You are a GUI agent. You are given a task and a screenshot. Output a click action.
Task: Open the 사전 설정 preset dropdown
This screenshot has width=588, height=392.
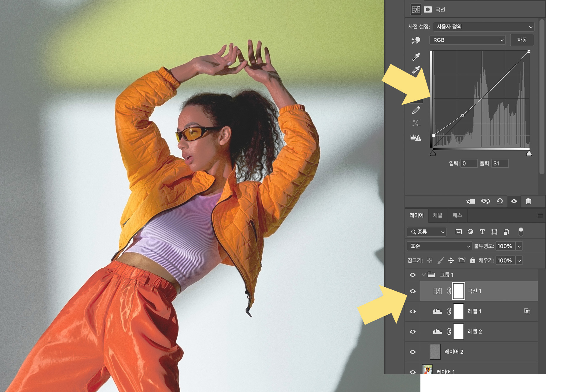(x=483, y=26)
